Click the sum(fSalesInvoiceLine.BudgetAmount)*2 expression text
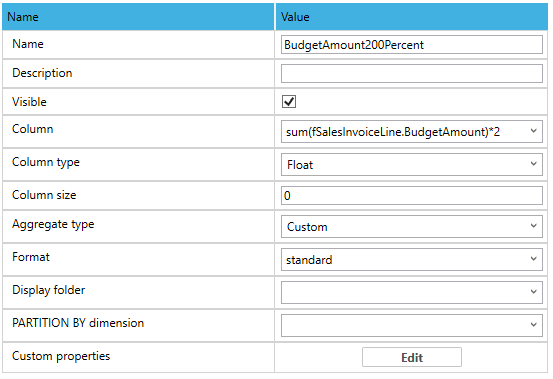 393,132
